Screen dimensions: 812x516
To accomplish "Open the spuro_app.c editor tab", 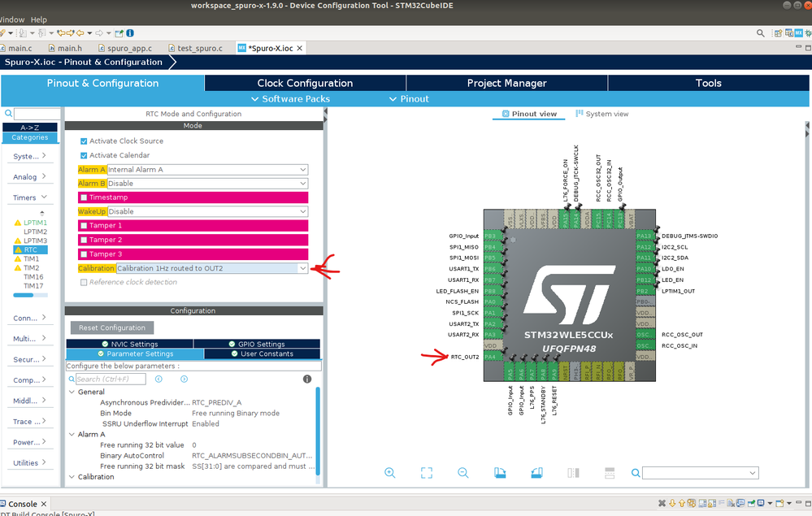I will tap(125, 48).
